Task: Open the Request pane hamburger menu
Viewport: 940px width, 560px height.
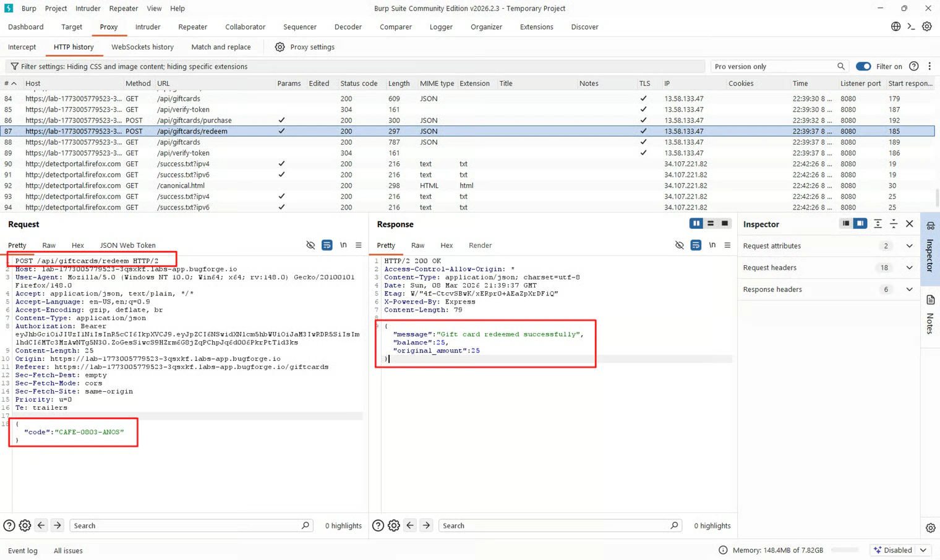Action: point(359,245)
